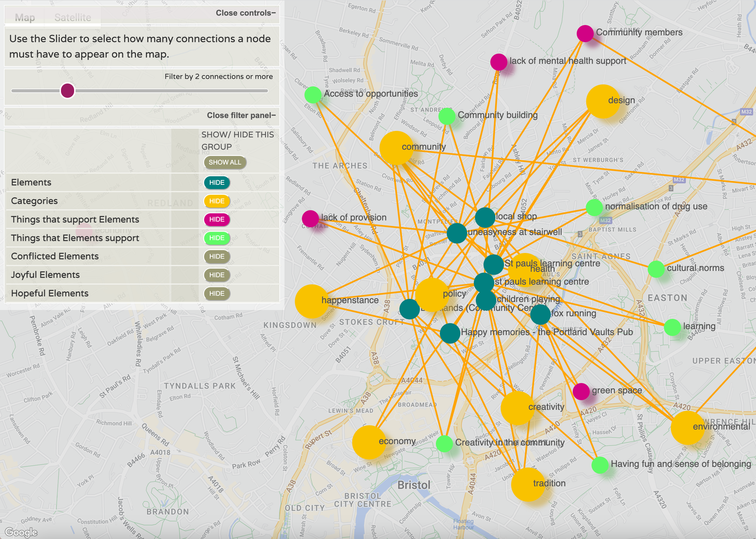Hide the Categories group
The height and width of the screenshot is (539, 756).
pos(216,200)
